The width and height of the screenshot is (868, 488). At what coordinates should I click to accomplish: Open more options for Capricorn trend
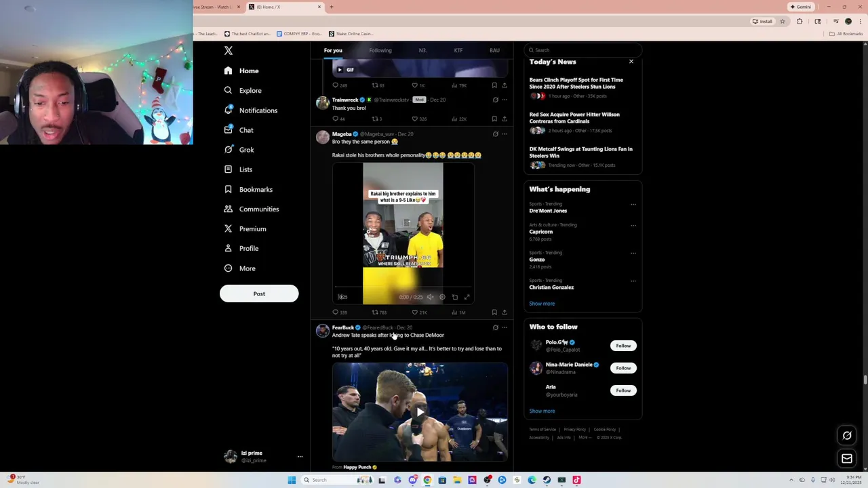(x=633, y=225)
